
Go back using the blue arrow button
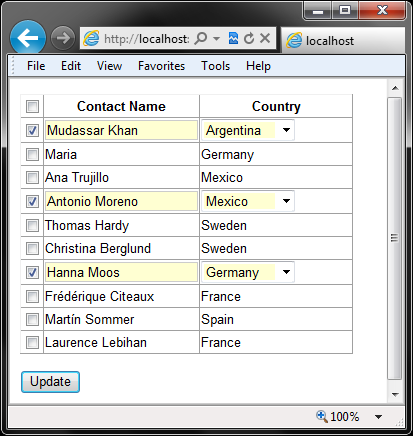click(28, 38)
